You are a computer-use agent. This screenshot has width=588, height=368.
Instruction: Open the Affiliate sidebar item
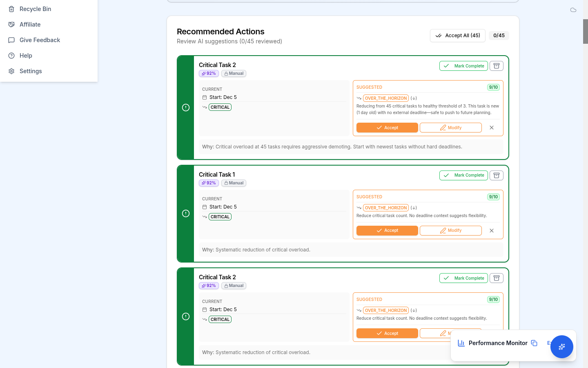click(30, 25)
